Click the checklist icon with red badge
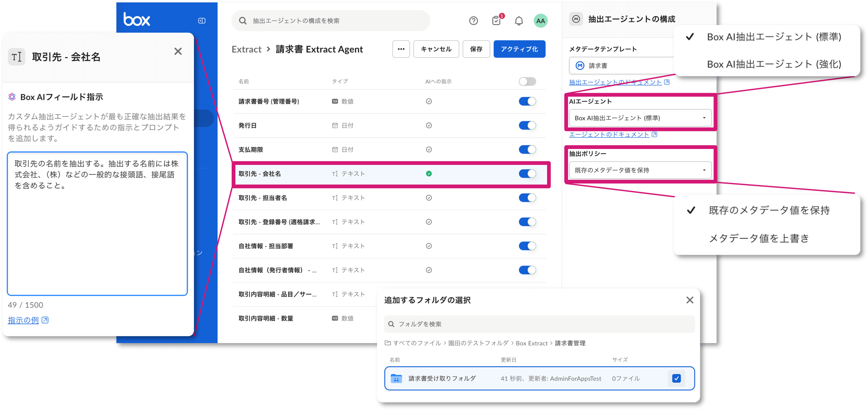The image size is (868, 410). pyautogui.click(x=496, y=20)
